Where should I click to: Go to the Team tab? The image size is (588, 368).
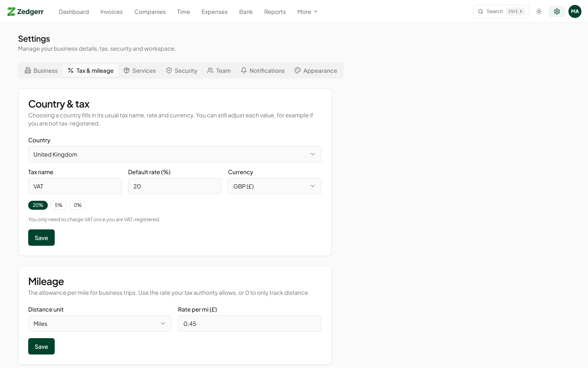coord(219,71)
